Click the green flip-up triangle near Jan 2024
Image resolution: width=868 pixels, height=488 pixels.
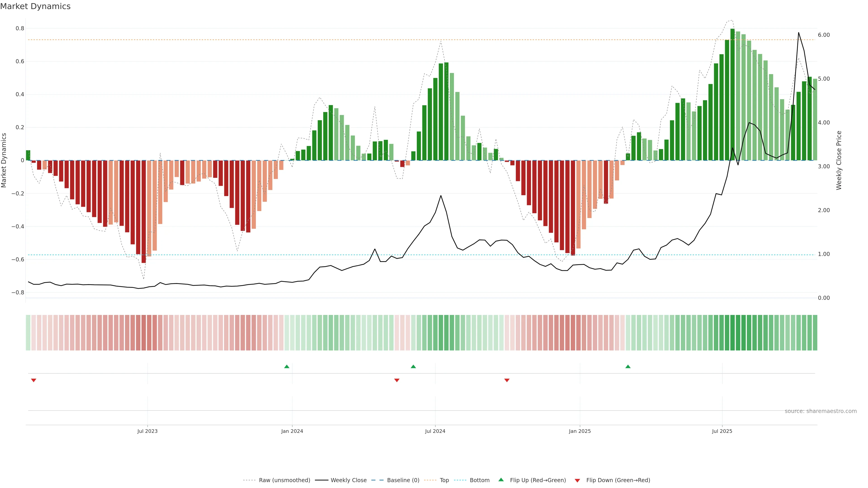point(287,366)
